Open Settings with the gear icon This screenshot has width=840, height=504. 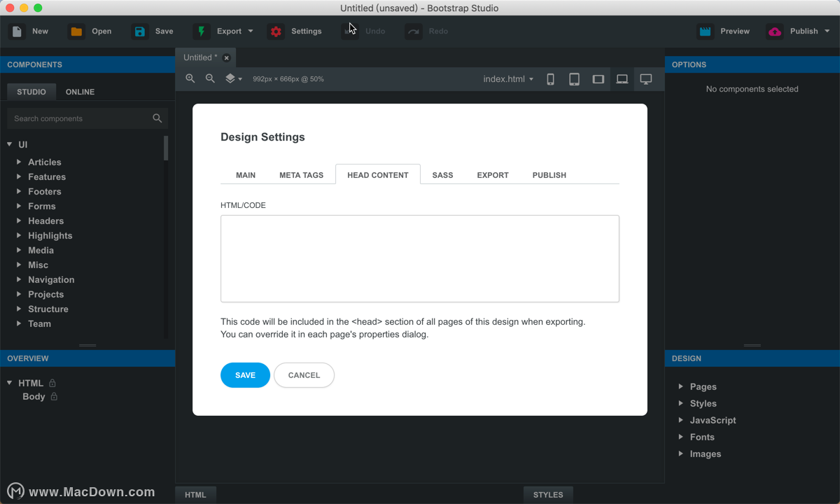tap(275, 31)
